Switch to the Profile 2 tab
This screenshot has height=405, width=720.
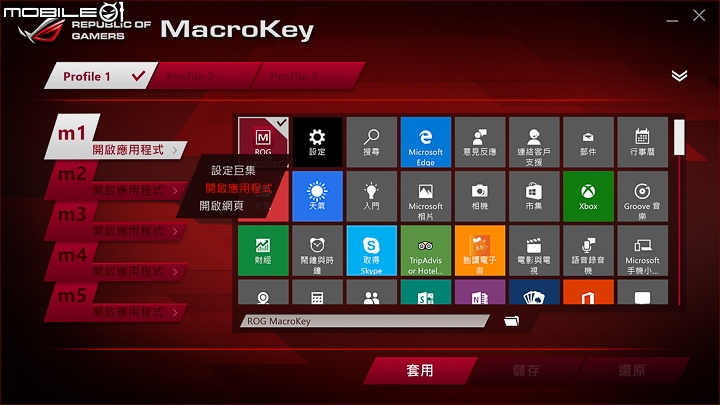point(202,76)
